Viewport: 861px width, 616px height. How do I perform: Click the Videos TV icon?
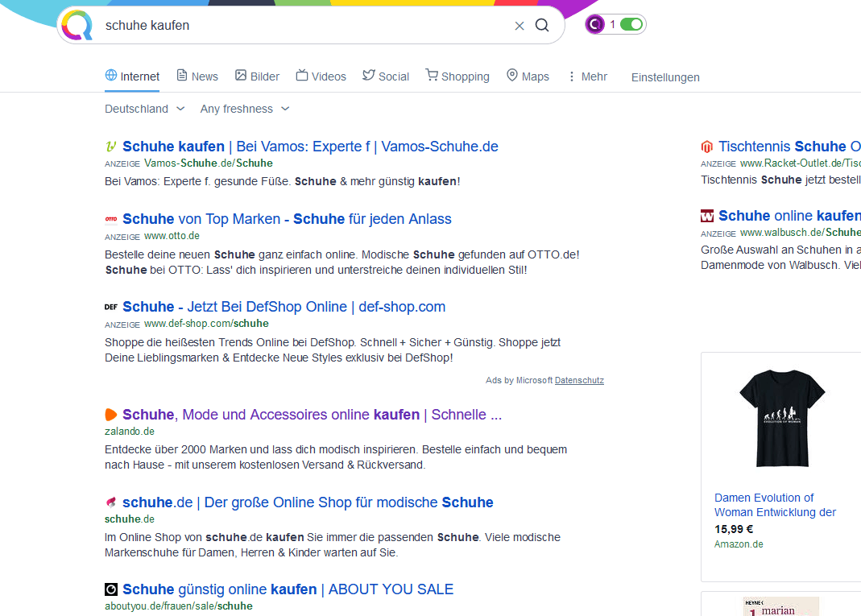click(x=302, y=75)
